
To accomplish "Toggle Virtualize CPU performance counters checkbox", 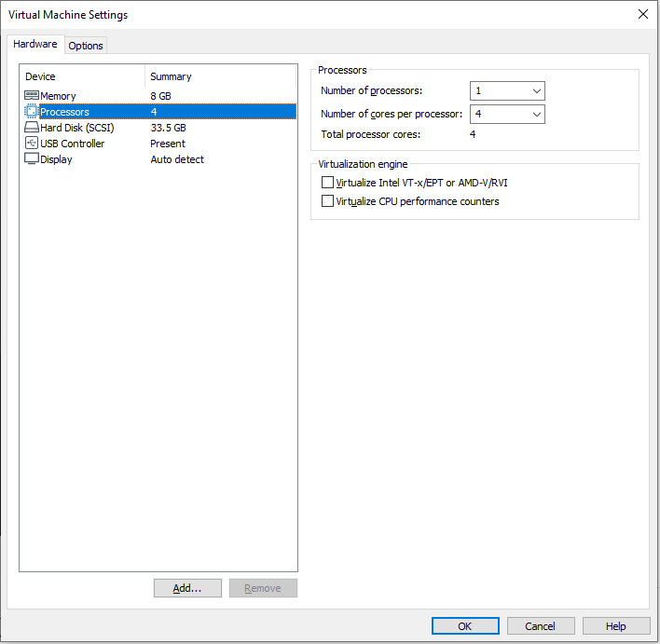I will pyautogui.click(x=327, y=201).
